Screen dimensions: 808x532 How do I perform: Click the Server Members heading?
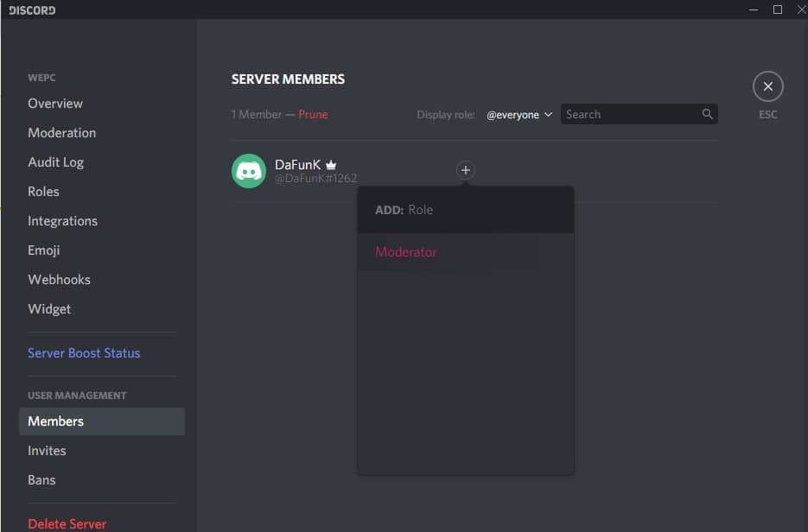[x=288, y=79]
